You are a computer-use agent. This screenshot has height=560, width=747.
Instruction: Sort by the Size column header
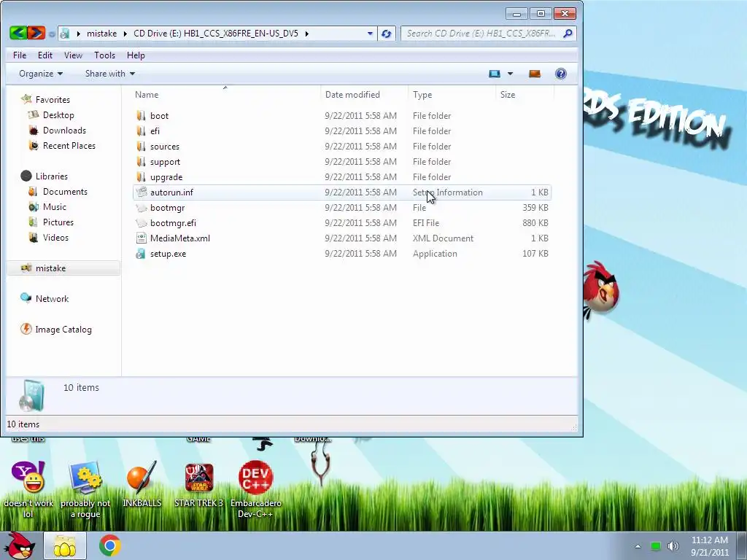point(525,95)
